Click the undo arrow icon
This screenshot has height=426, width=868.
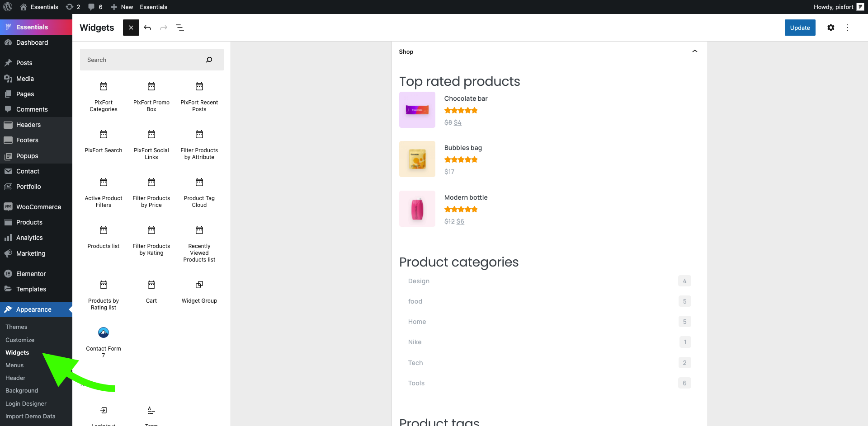[x=147, y=28]
